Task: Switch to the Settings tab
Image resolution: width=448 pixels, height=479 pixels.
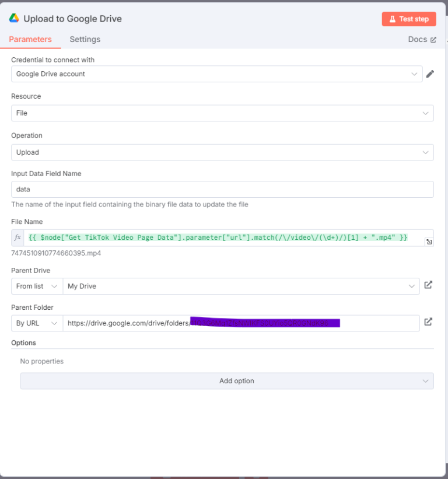Action: (x=85, y=39)
